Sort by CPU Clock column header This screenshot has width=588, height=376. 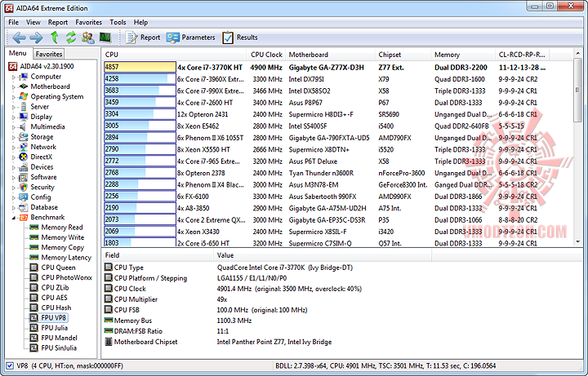266,55
